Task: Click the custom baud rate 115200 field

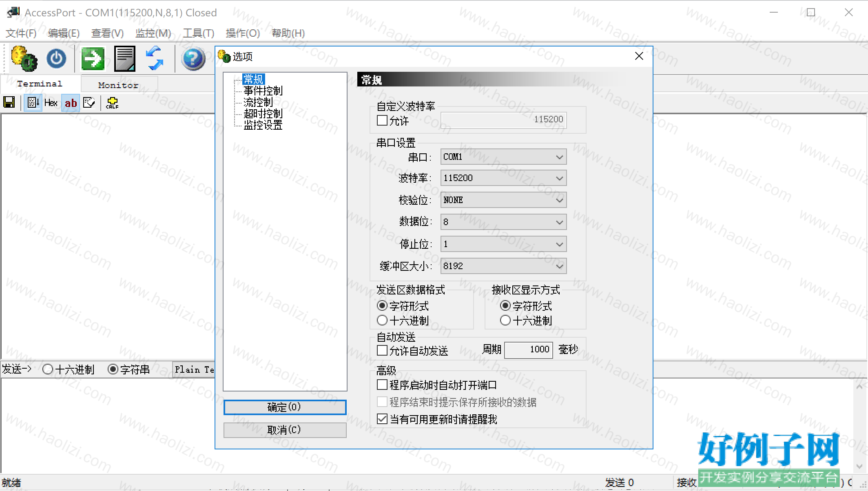Action: point(503,119)
